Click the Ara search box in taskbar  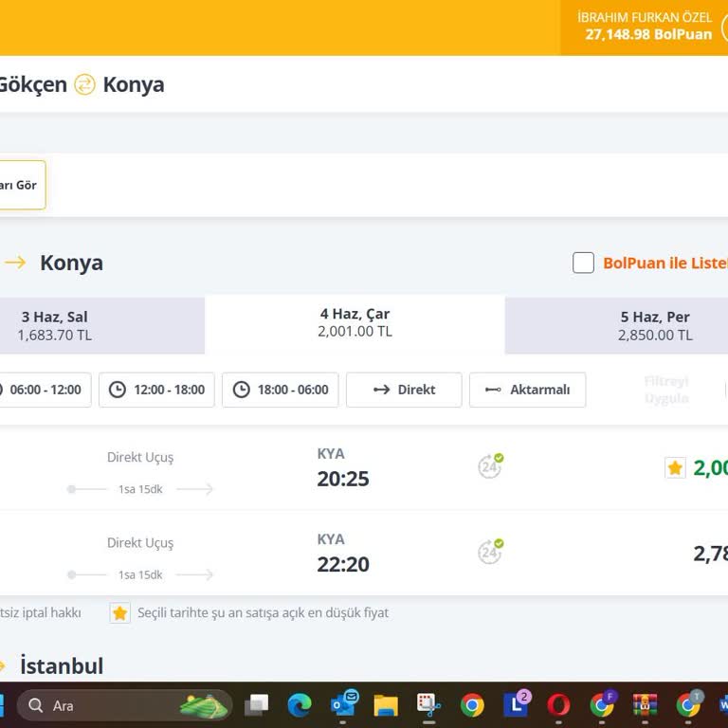pos(124,705)
